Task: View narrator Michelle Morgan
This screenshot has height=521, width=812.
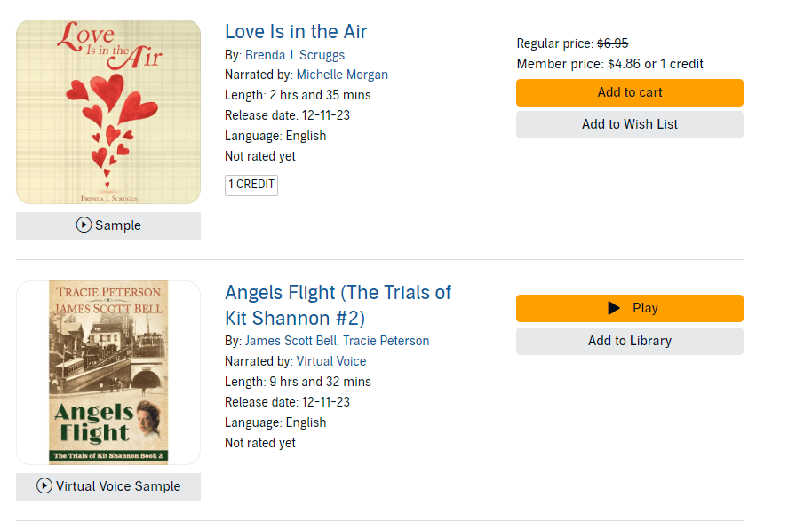Action: 342,75
